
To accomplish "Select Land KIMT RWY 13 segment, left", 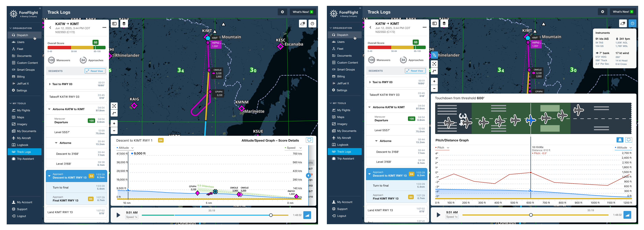I will pyautogui.click(x=77, y=212).
